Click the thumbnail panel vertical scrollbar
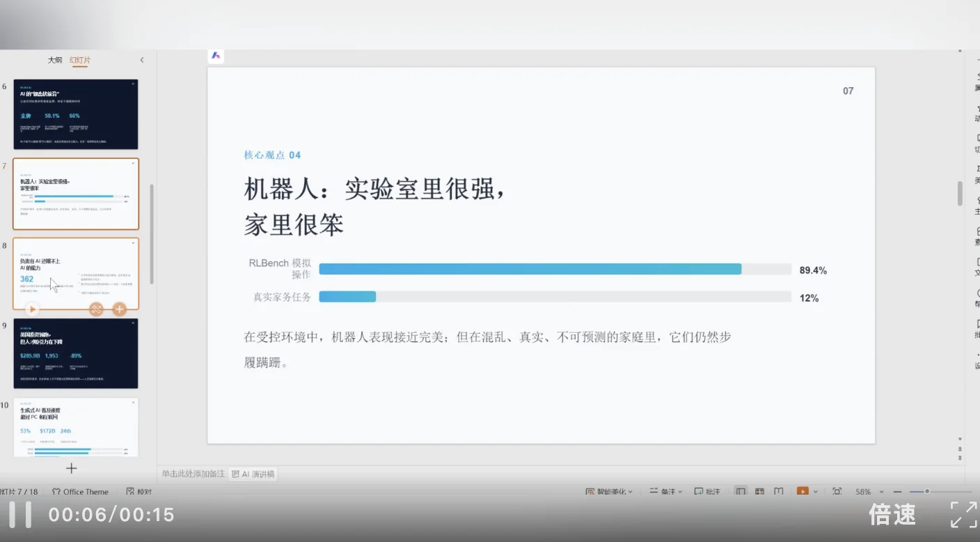The image size is (980, 542). 152,233
